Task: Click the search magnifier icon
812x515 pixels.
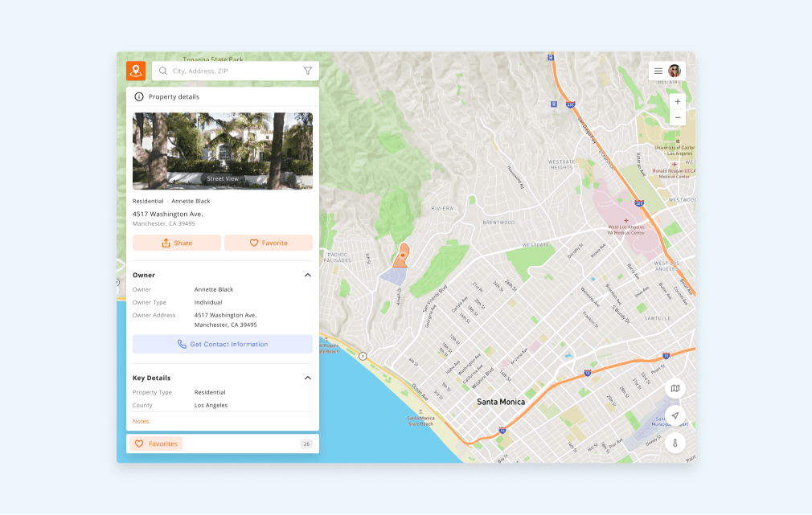Action: pyautogui.click(x=163, y=71)
